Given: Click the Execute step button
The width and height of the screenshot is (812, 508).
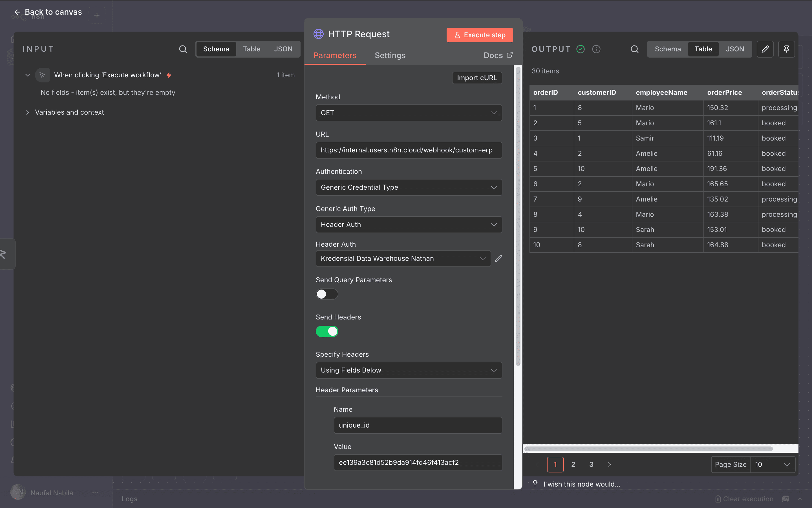Looking at the screenshot, I should pos(480,35).
